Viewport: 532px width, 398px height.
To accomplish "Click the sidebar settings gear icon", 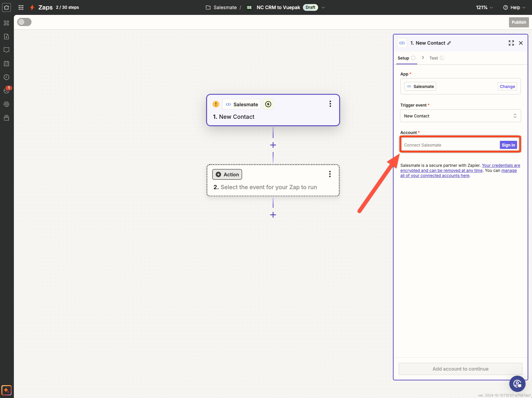I will (6, 104).
